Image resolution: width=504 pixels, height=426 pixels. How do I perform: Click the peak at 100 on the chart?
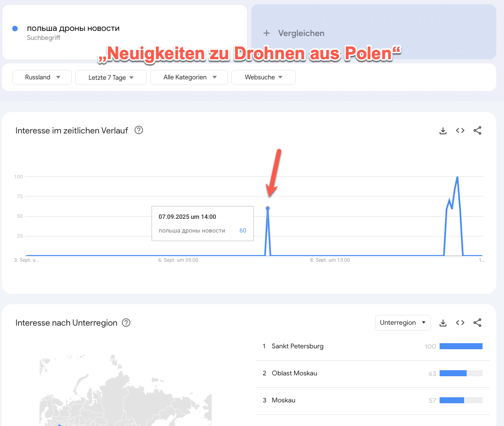458,177
